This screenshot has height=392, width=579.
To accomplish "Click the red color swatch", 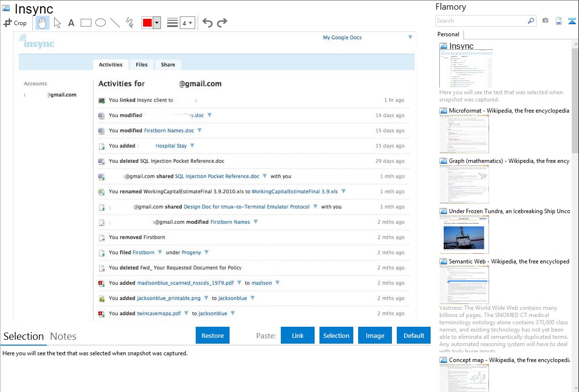I will coord(147,23).
